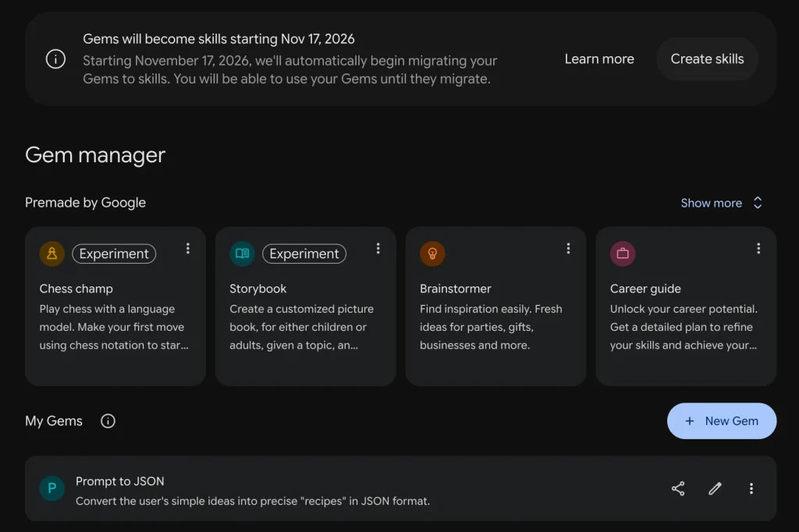Click the info icon next to My Gems
Image resolution: width=799 pixels, height=532 pixels.
(108, 421)
